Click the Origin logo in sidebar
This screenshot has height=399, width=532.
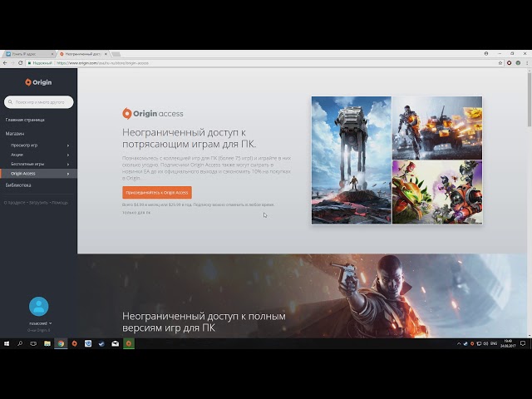[38, 82]
